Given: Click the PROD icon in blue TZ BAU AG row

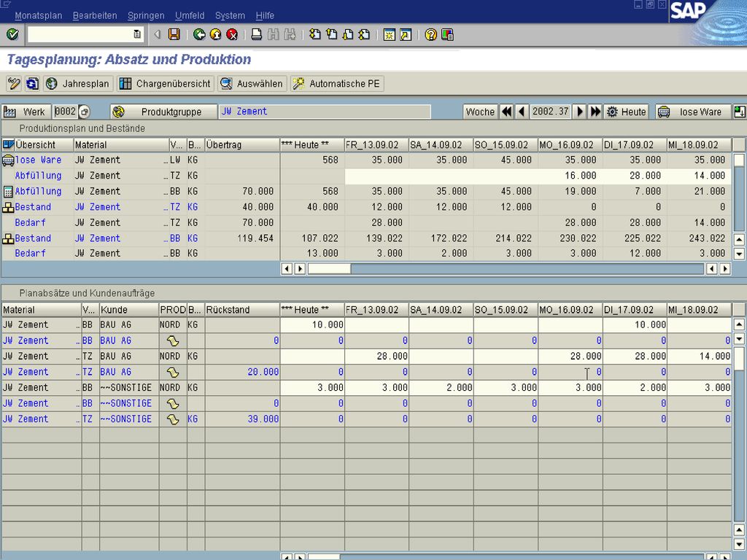Looking at the screenshot, I should (x=172, y=372).
